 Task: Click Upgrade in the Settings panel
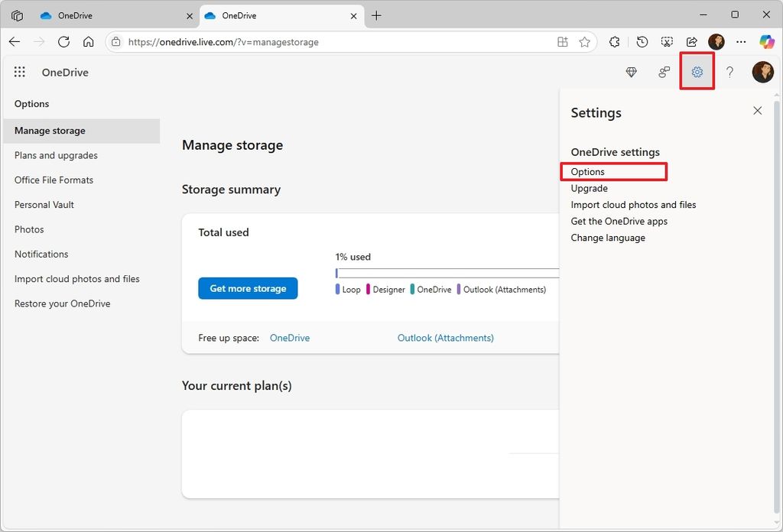coord(590,188)
